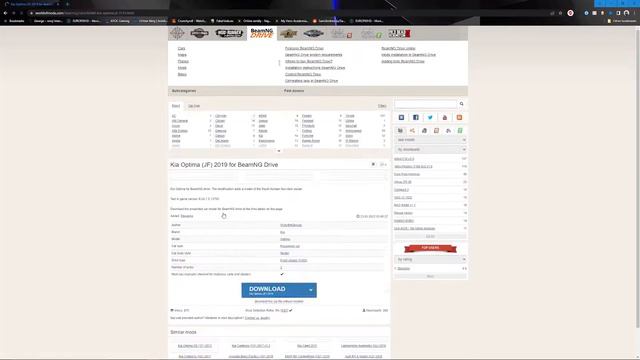Click the 'Top 50' button in sidebar
The width and height of the screenshot is (640, 360).
click(430, 236)
